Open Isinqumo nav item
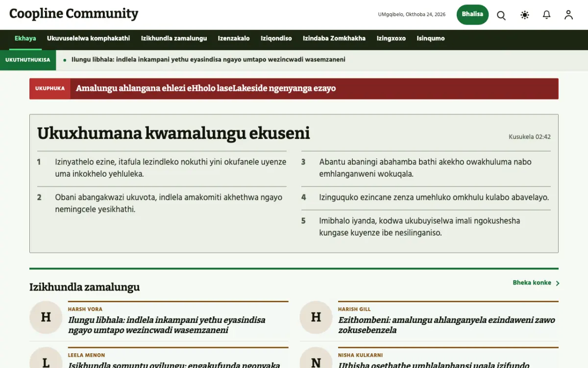Image resolution: width=588 pixels, height=368 pixels. [x=431, y=38]
